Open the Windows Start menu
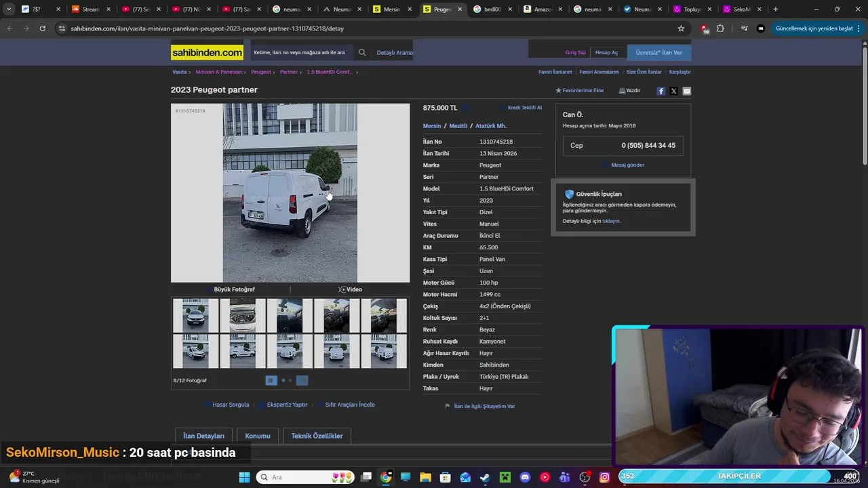 [244, 477]
